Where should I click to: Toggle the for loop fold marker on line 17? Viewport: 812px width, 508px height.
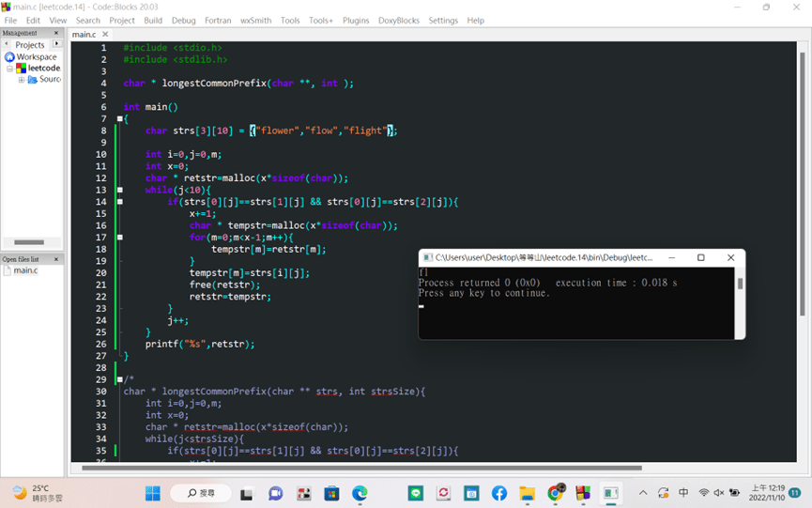pyautogui.click(x=120, y=238)
